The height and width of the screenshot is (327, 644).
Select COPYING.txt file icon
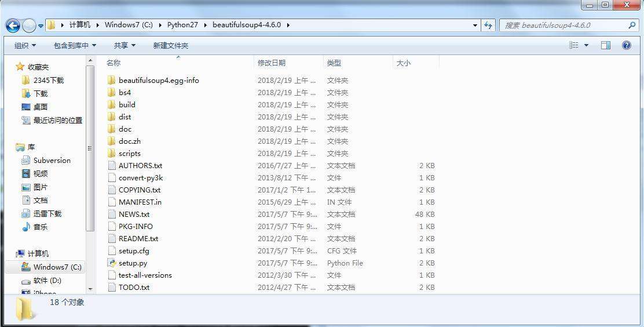click(112, 190)
